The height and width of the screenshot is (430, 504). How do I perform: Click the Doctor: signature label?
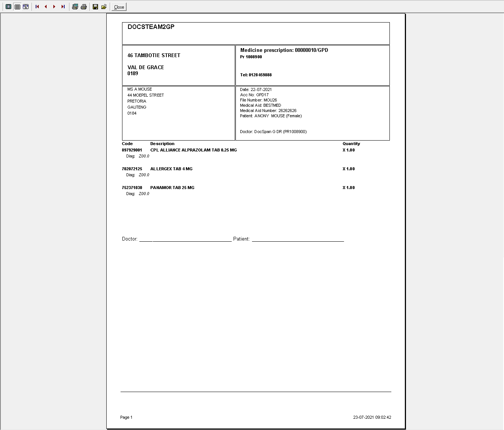coord(130,239)
